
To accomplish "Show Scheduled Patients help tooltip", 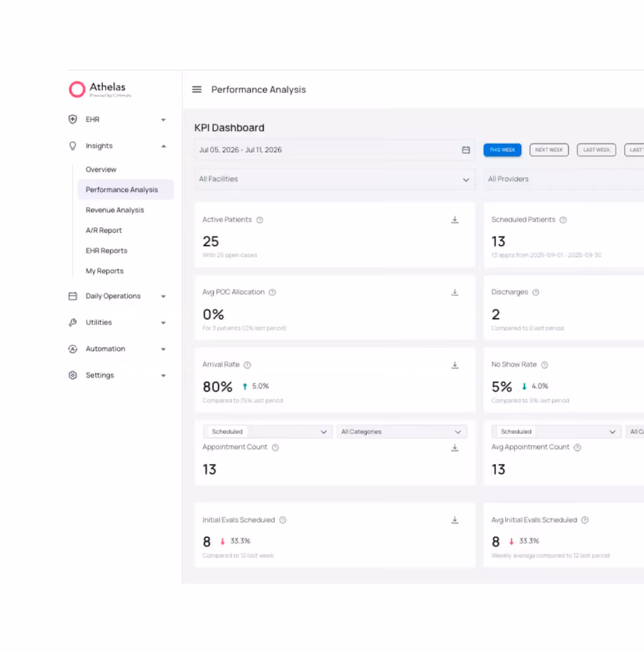I will pyautogui.click(x=563, y=220).
